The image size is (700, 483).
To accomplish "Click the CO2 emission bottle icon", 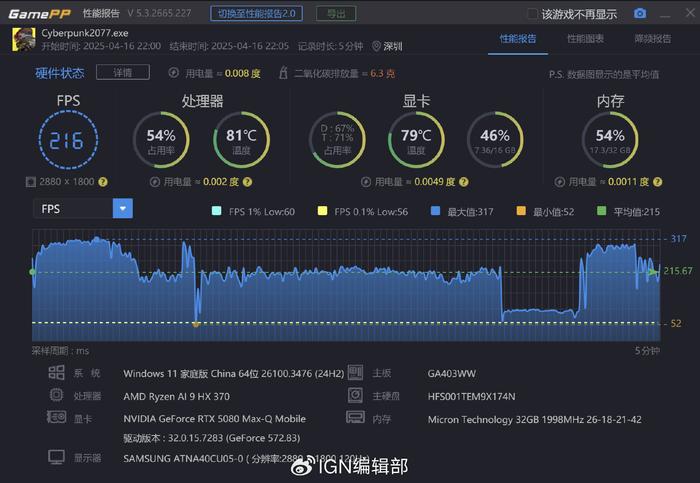I will pos(283,73).
